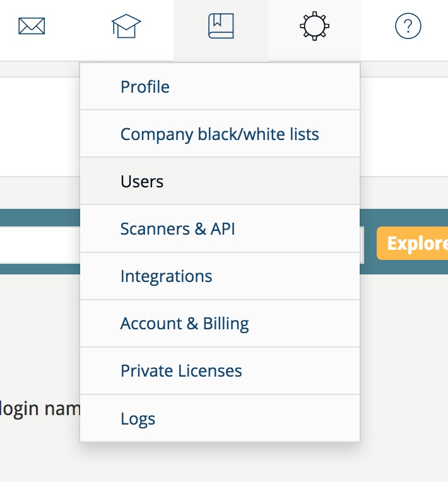Open the Integrations menu item

[x=220, y=276]
